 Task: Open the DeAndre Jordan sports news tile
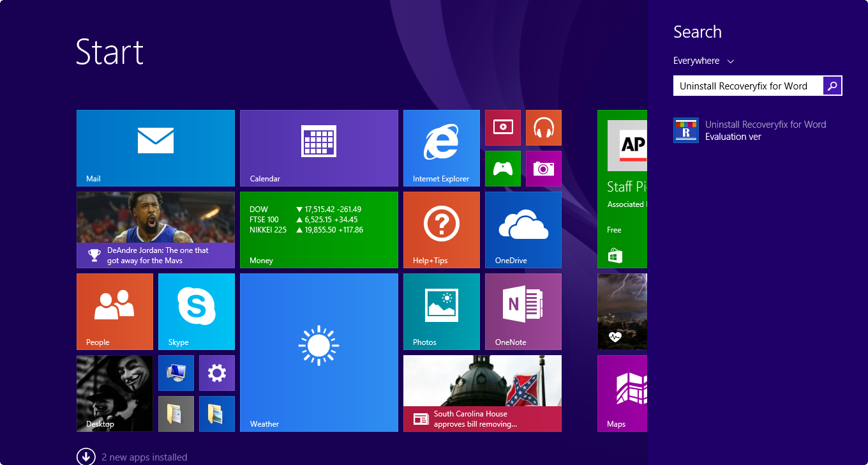[156, 230]
